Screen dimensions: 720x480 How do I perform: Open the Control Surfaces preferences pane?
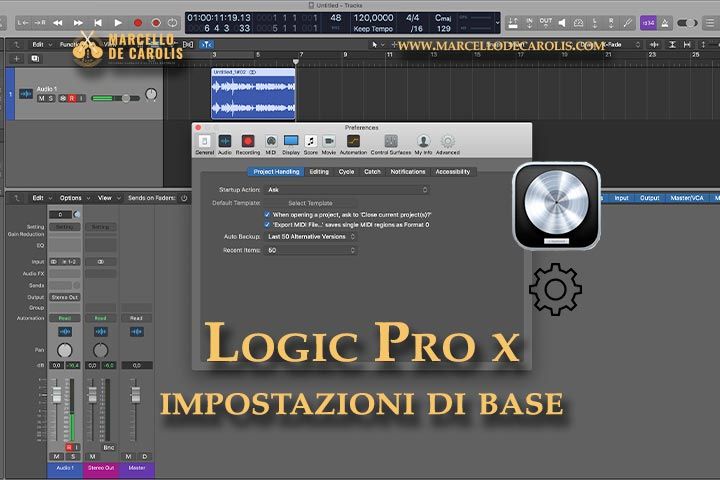[x=391, y=145]
